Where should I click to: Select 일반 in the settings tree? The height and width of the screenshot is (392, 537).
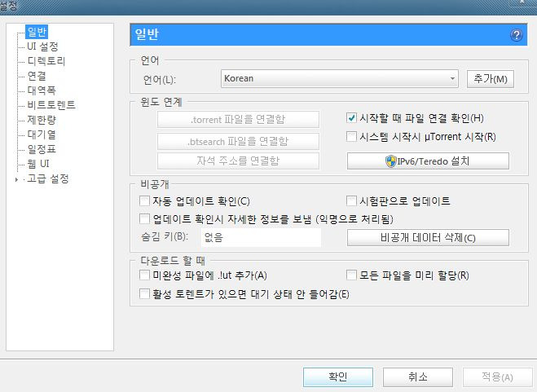tap(37, 32)
